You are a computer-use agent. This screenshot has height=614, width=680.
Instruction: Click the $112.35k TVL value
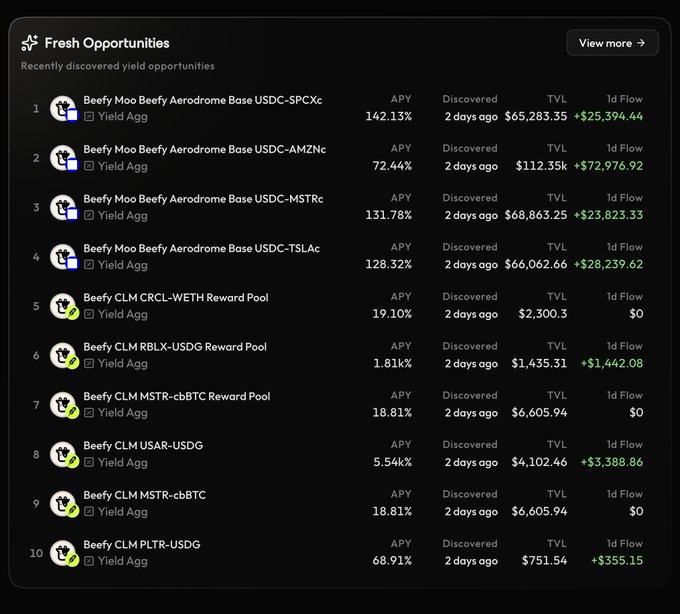[x=541, y=166]
